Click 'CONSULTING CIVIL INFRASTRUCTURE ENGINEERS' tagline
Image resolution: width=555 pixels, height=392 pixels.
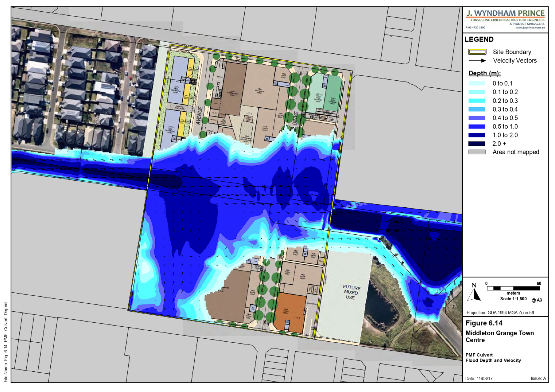pyautogui.click(x=507, y=20)
